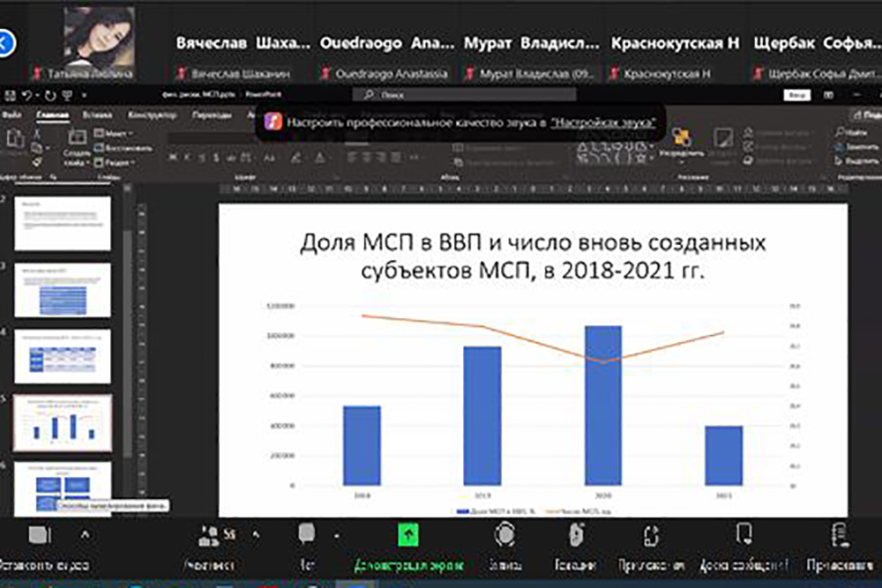Image resolution: width=882 pixels, height=588 pixels.
Task: Open Customize Quick Access Toolbar dropdown
Action: click(84, 95)
